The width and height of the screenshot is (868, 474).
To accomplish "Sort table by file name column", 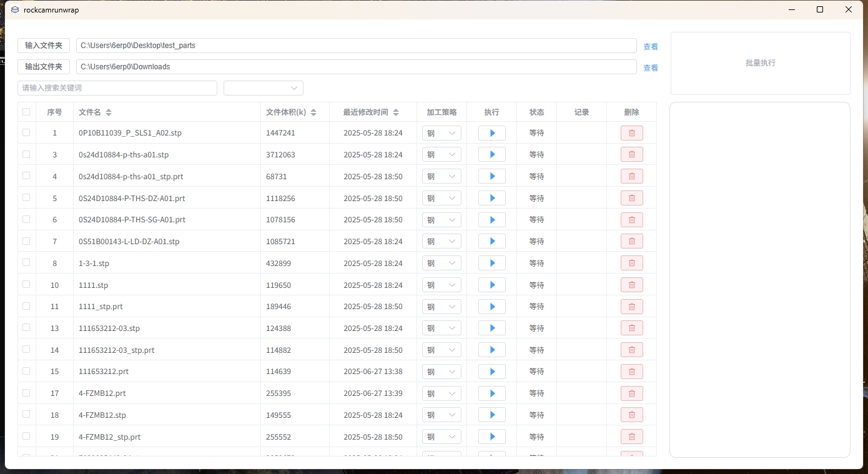I will (x=109, y=112).
